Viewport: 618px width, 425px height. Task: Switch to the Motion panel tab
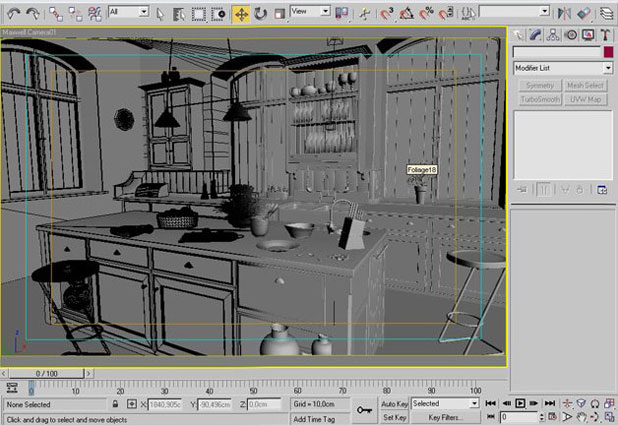tap(571, 35)
